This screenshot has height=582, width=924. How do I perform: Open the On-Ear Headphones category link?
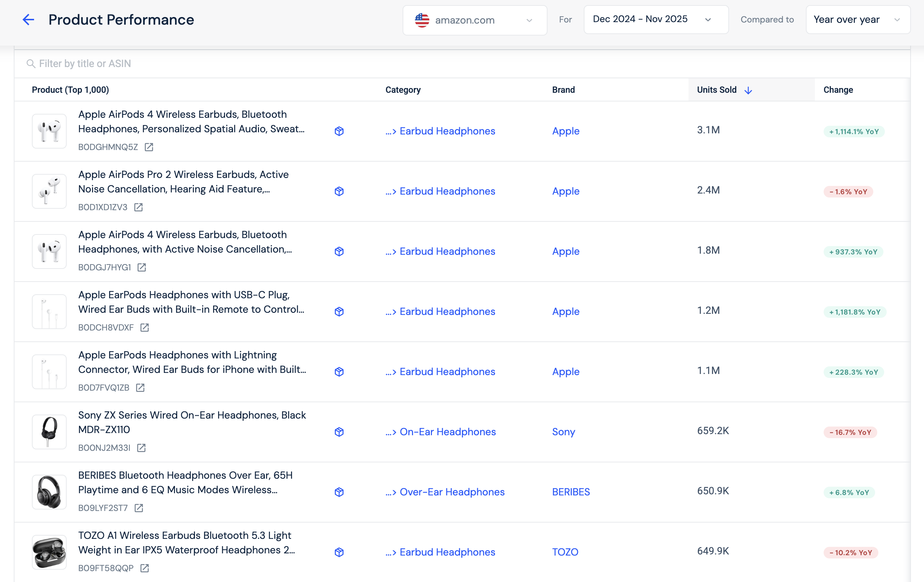click(x=441, y=432)
